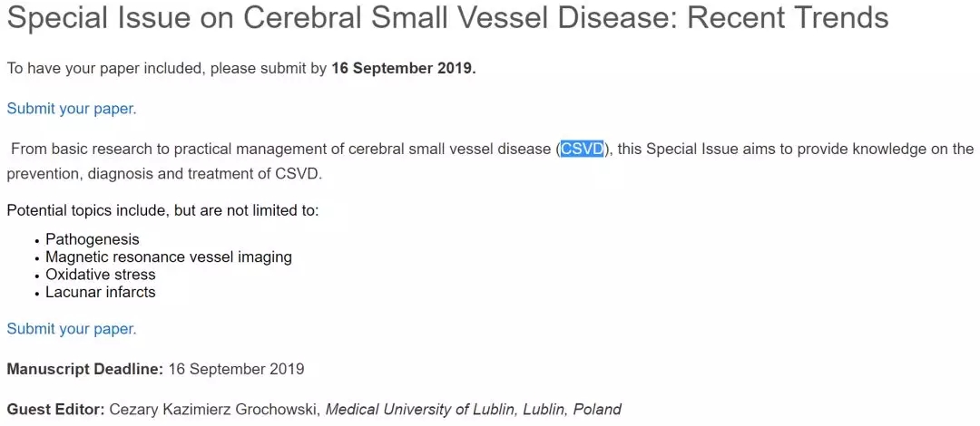Click "From basic research" at the paragraph start
The image size is (980, 426).
73,150
